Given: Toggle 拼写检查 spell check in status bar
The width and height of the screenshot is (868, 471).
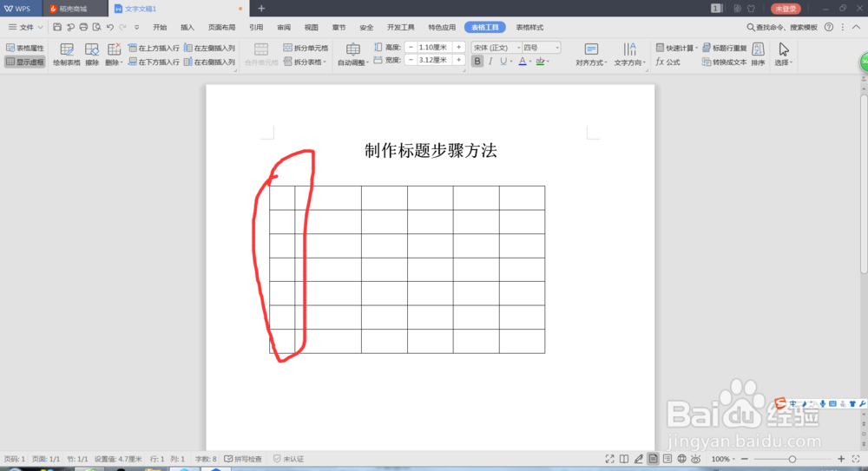Looking at the screenshot, I should (243, 459).
